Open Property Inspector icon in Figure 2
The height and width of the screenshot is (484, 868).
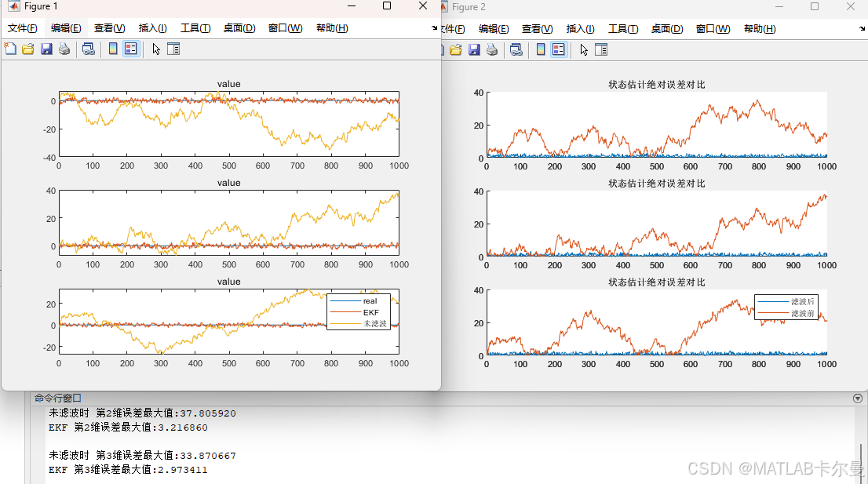[x=602, y=50]
